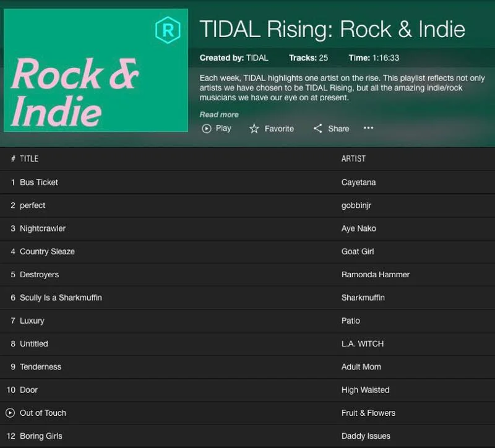Select track Scully Is a Sharkmuffin
The image size is (495, 448).
coord(61,298)
